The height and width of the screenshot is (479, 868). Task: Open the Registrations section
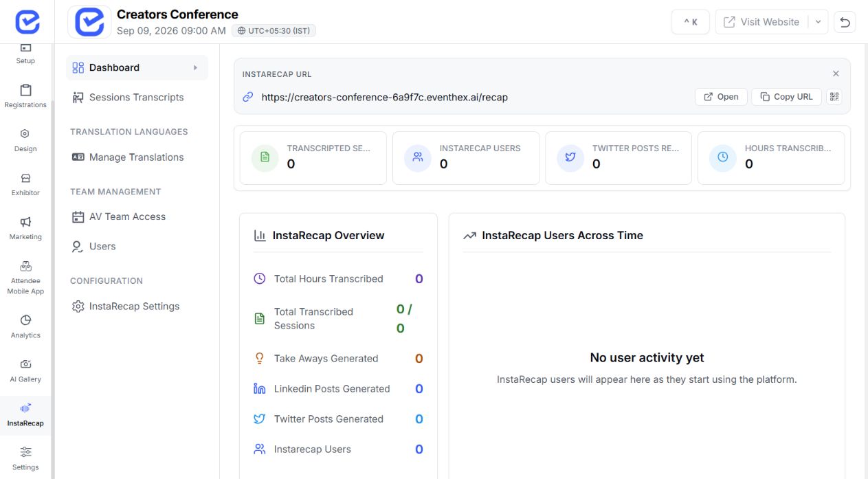tap(25, 97)
